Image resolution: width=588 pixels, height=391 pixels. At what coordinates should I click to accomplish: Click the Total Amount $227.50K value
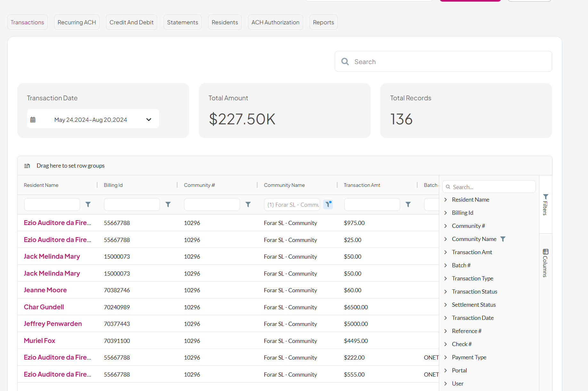(242, 119)
